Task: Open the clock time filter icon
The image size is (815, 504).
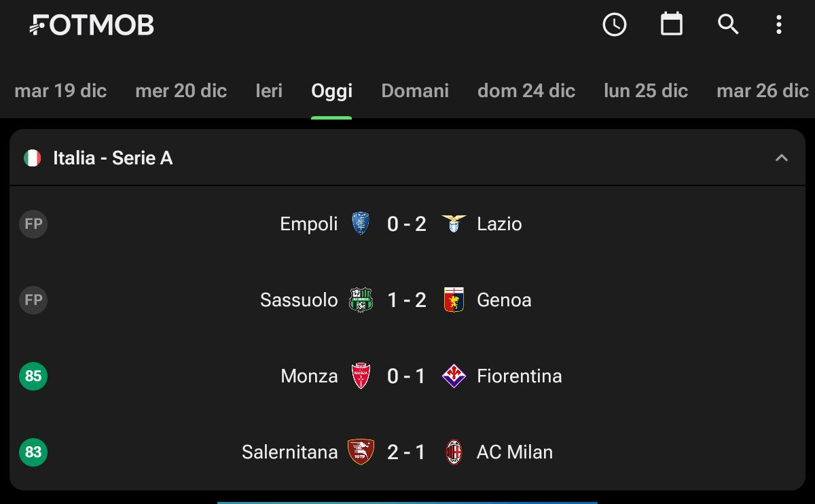Action: (x=615, y=25)
